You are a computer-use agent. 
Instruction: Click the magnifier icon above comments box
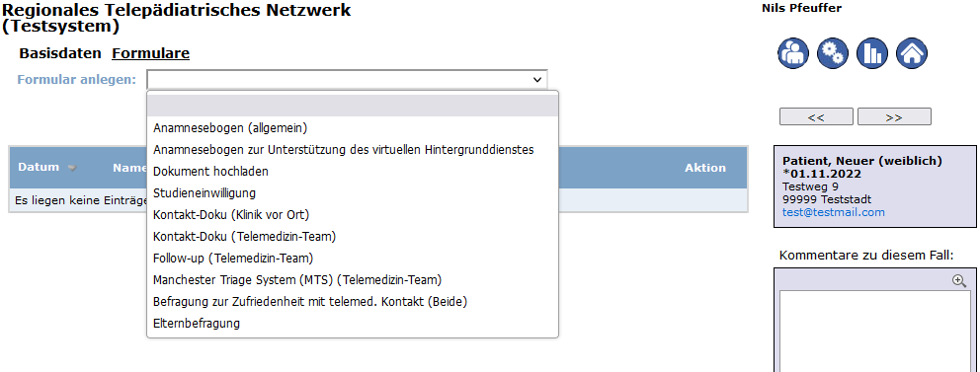pos(958,281)
